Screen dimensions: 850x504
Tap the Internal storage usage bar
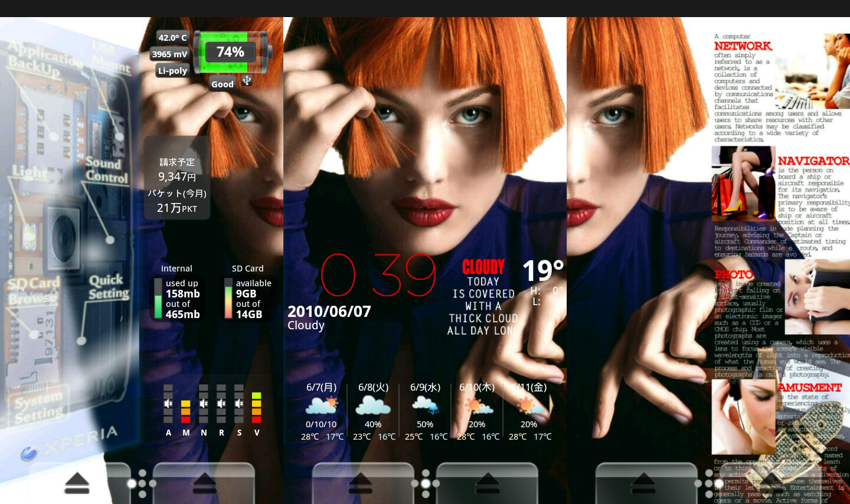[x=158, y=299]
